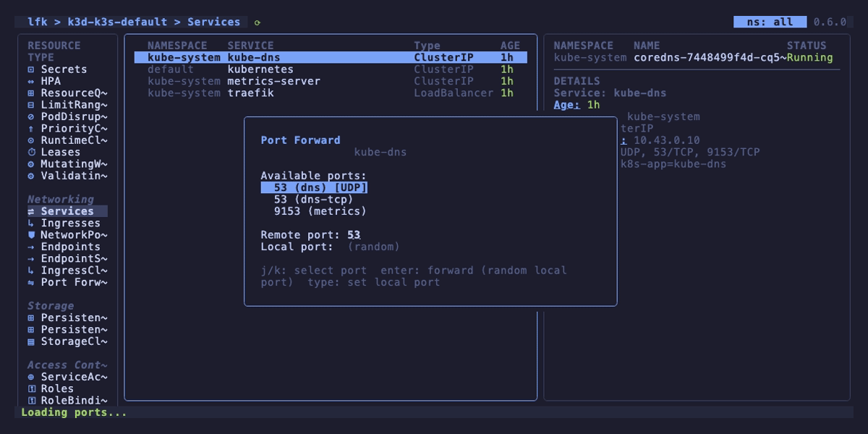
Task: Open PodDisrup~ via its icon
Action: click(x=31, y=116)
